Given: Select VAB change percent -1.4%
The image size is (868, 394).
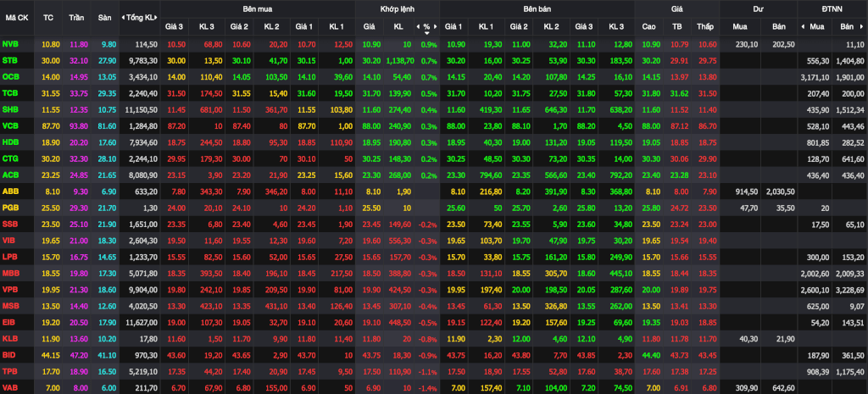Looking at the screenshot, I should [x=428, y=390].
